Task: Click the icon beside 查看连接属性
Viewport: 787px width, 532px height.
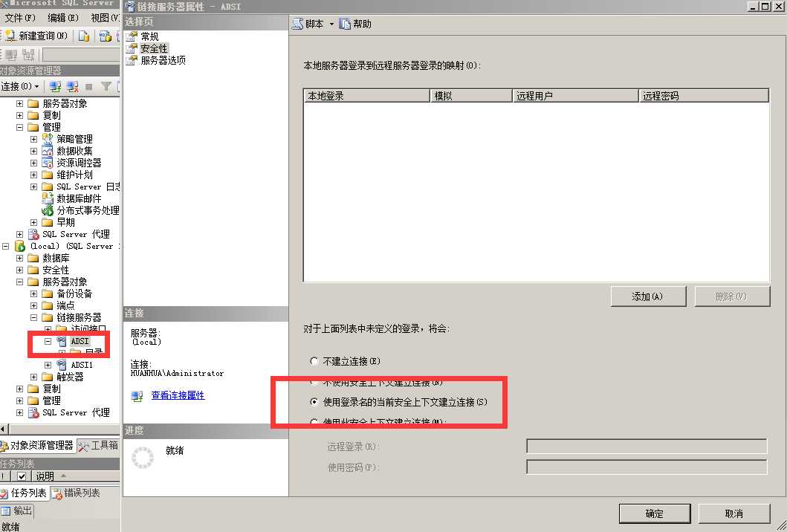Action: [137, 396]
